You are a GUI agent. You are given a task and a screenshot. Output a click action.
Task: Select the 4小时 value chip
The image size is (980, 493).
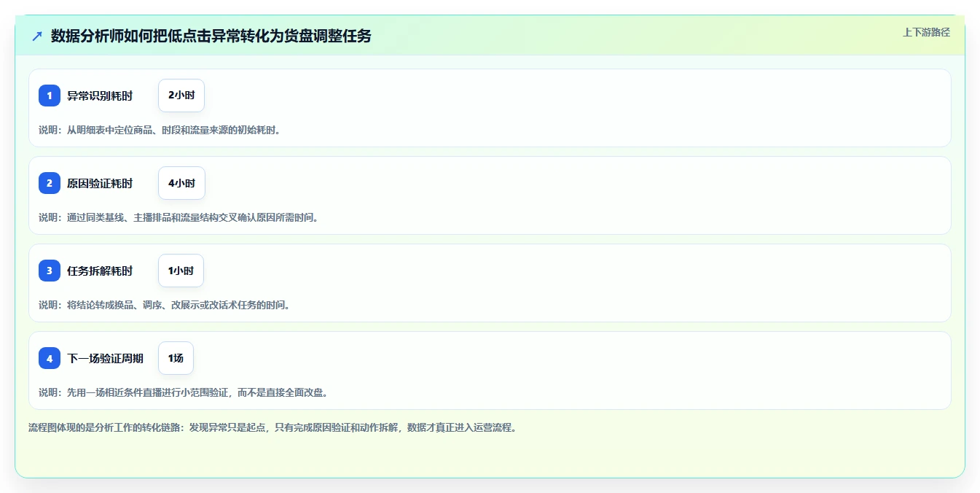click(x=181, y=183)
